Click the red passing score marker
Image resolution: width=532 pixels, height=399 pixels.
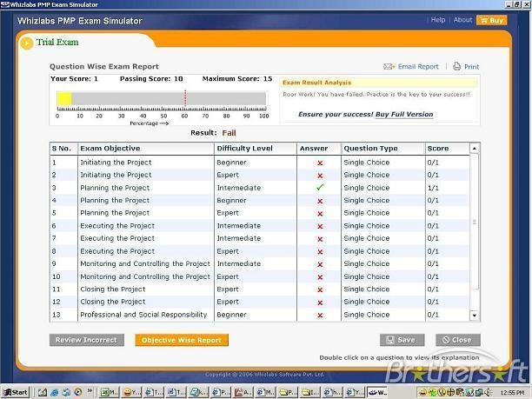click(x=185, y=99)
